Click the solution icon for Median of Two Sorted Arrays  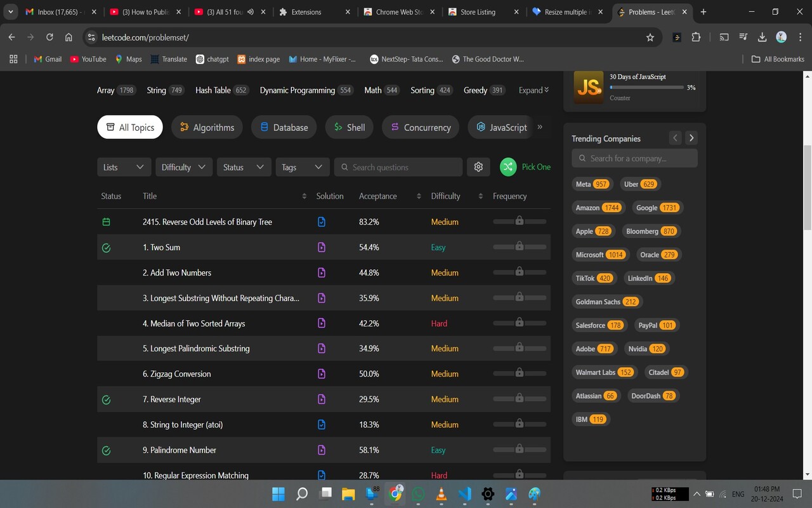[322, 323]
